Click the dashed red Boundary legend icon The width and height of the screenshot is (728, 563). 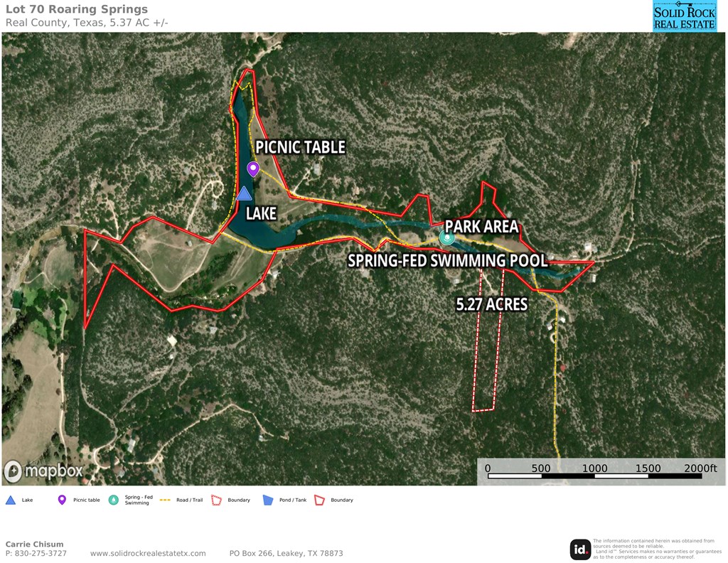pyautogui.click(x=216, y=500)
